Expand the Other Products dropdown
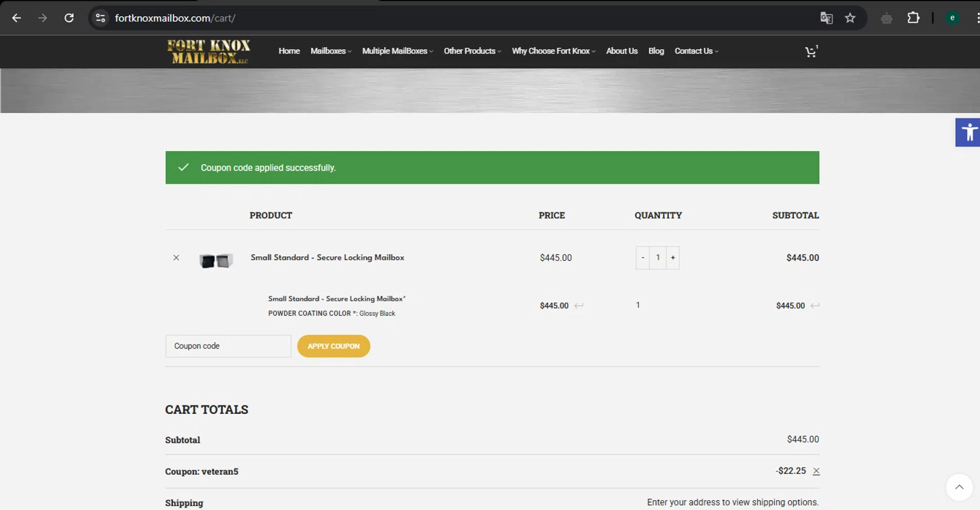 [x=472, y=51]
